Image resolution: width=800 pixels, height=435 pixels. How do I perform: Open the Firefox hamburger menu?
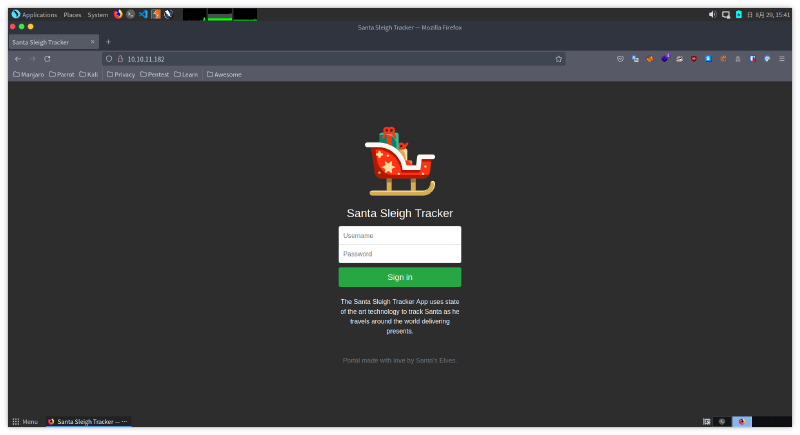782,59
